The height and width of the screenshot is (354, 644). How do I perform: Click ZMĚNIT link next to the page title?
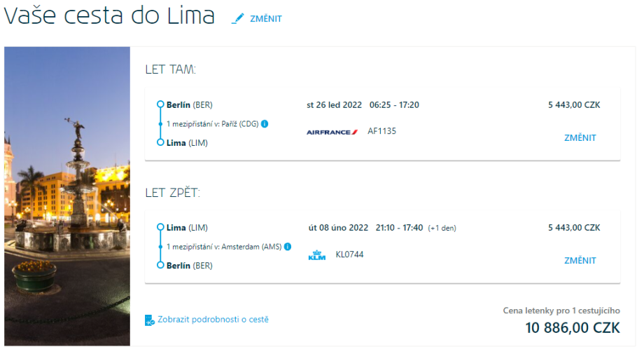pos(266,19)
